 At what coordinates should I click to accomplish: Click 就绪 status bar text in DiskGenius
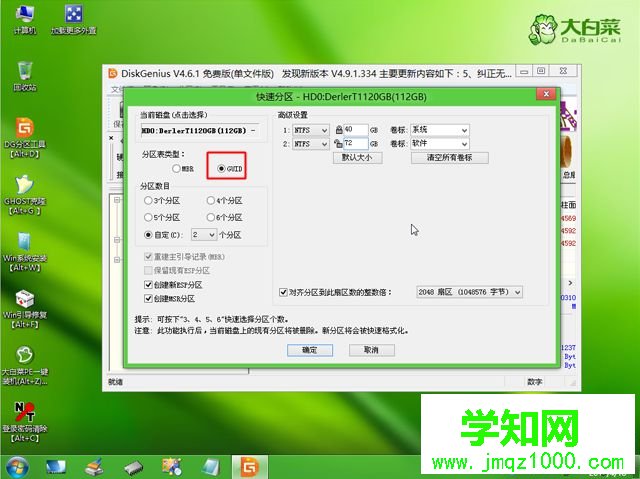116,382
